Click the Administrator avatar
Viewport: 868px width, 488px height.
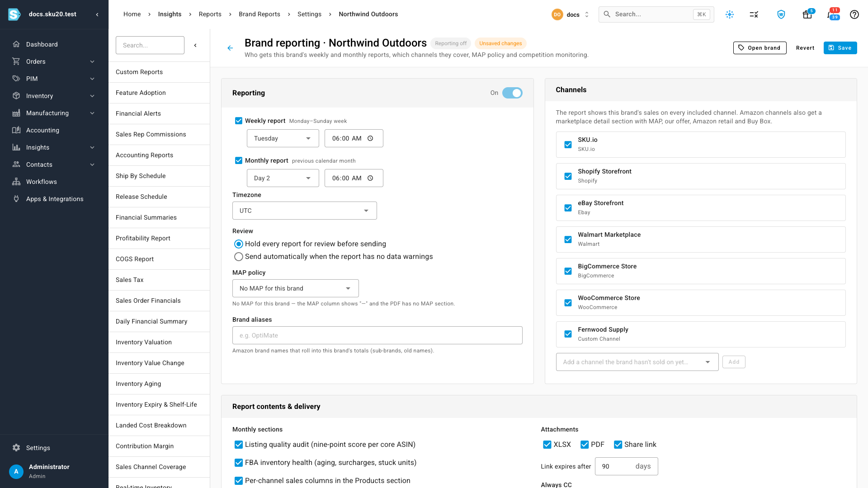point(16,471)
